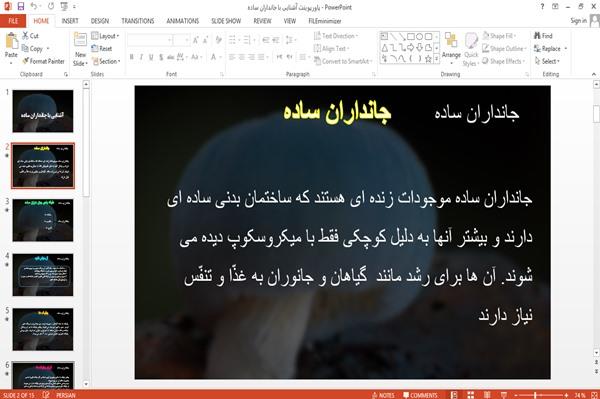Switch to the INSERT tab

70,21
